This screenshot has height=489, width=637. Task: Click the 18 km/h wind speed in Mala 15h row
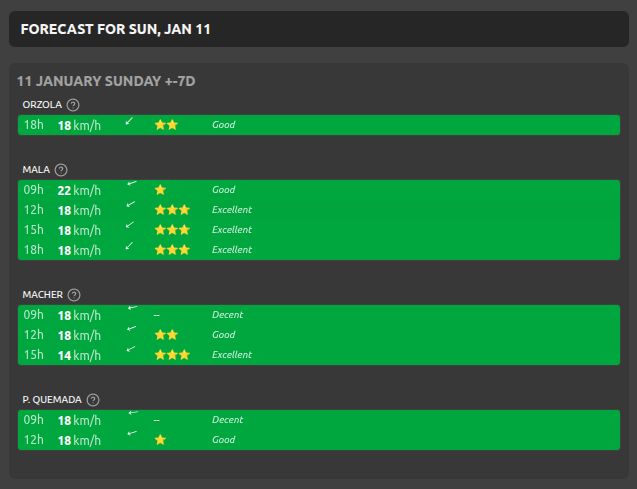tap(79, 230)
